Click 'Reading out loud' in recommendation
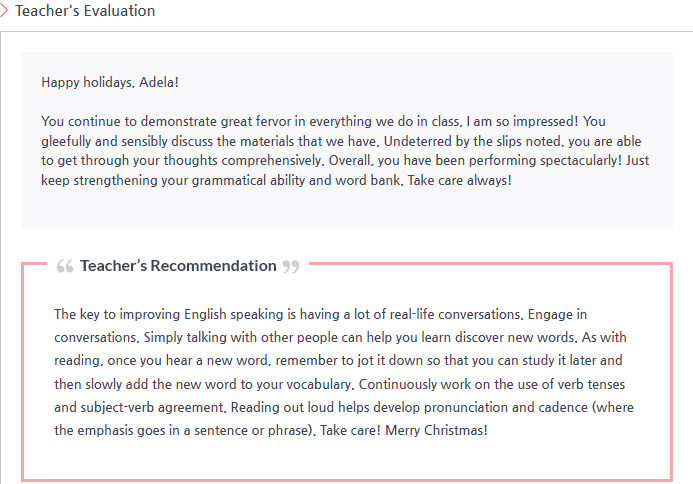The height and width of the screenshot is (484, 693). point(282,407)
